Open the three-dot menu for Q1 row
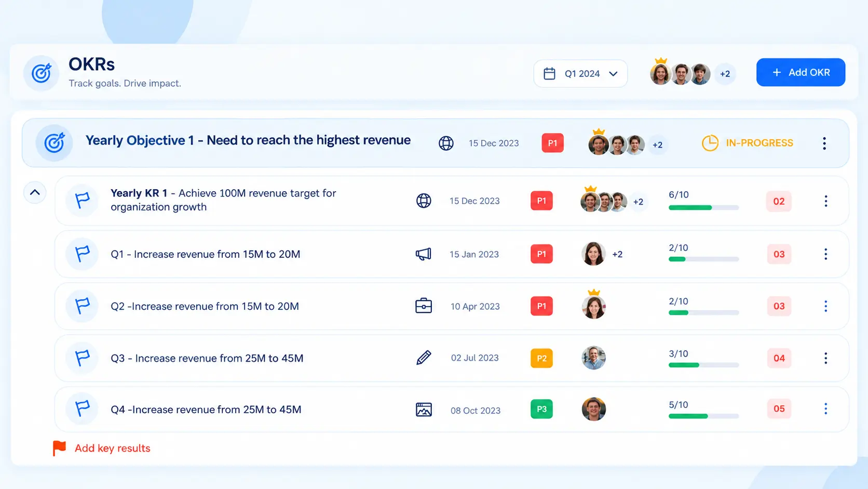The width and height of the screenshot is (868, 489). coord(826,254)
